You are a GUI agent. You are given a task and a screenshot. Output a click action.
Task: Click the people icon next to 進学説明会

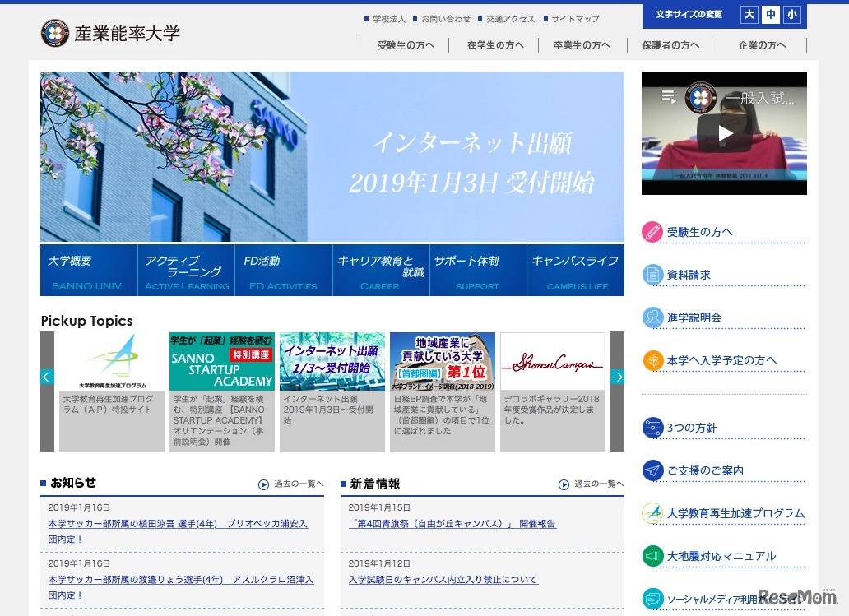652,317
